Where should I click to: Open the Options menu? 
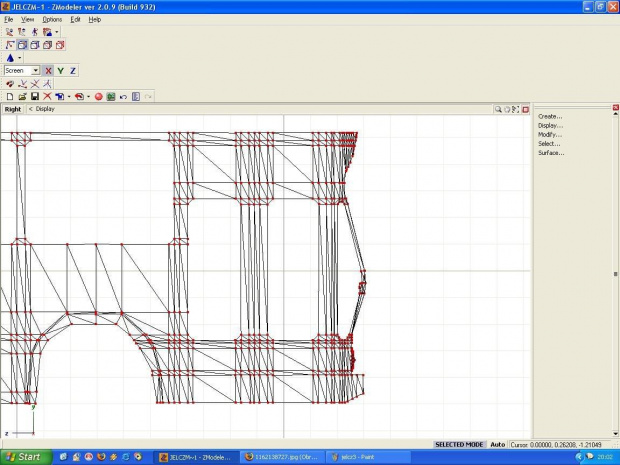[x=52, y=19]
